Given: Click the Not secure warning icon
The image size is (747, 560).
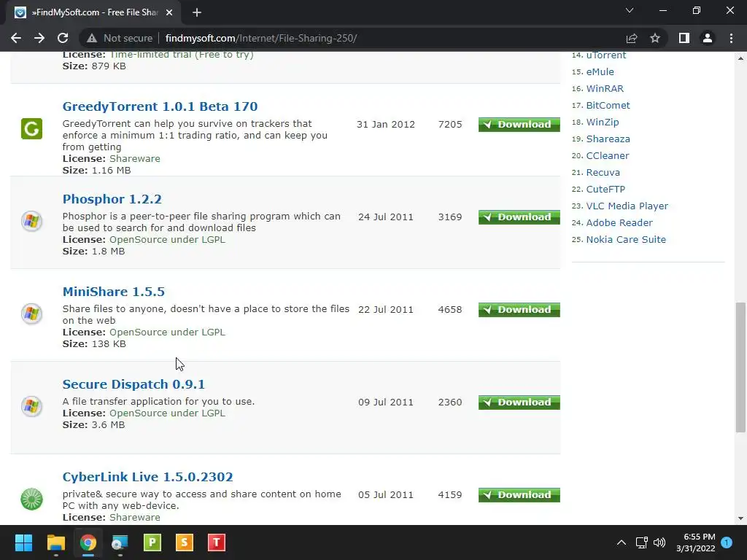Looking at the screenshot, I should pyautogui.click(x=92, y=38).
